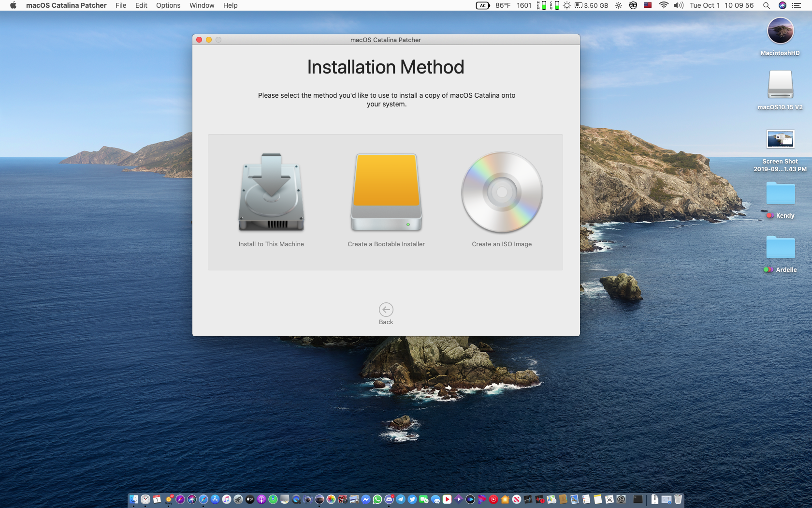
Task: Open News from the Dock
Action: click(517, 499)
